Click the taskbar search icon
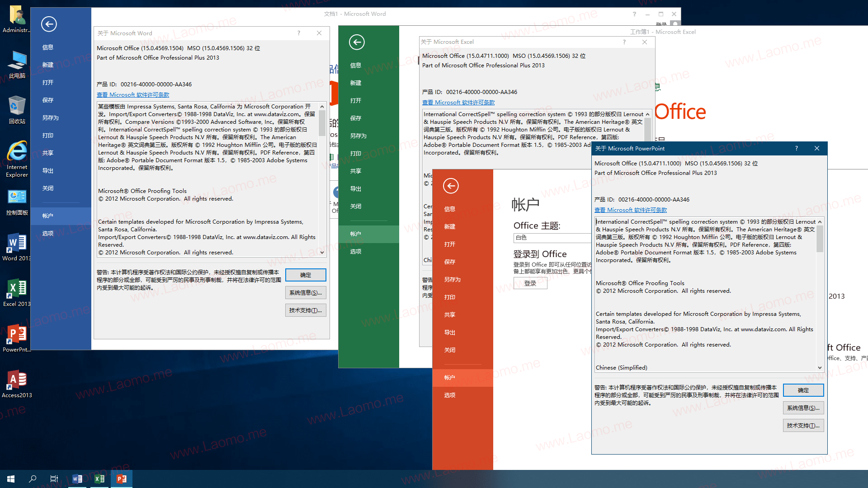868x488 pixels. [x=33, y=479]
